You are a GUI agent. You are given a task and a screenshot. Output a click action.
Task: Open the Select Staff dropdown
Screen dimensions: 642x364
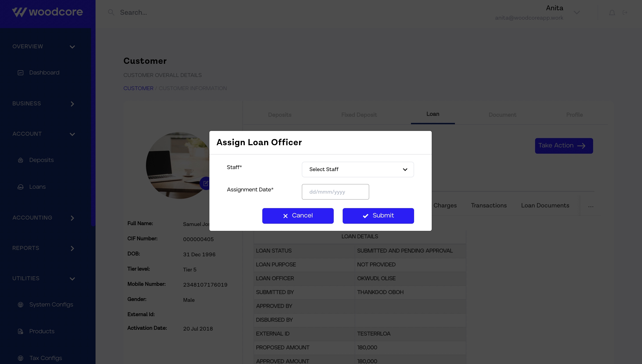[358, 170]
